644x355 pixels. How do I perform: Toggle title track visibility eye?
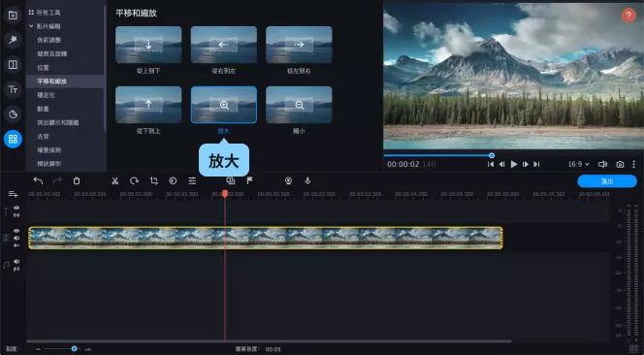coord(16,208)
